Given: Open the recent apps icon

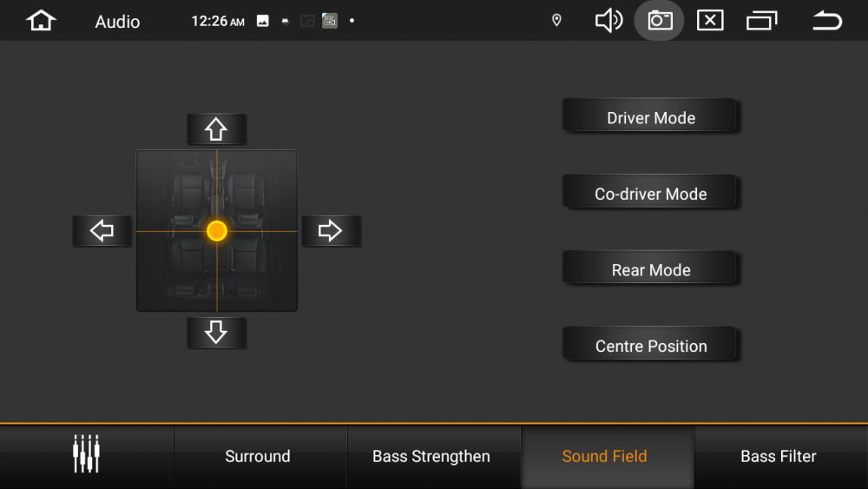Looking at the screenshot, I should 761,21.
